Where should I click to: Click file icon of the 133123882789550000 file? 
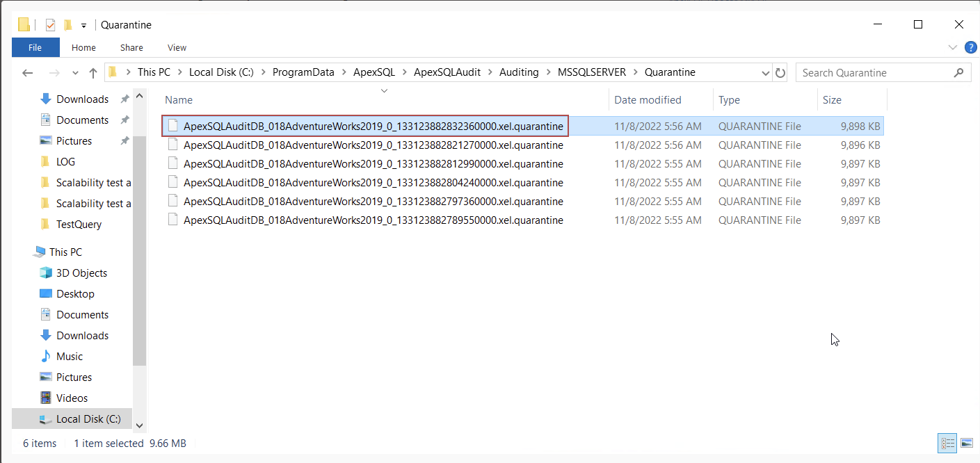[173, 220]
